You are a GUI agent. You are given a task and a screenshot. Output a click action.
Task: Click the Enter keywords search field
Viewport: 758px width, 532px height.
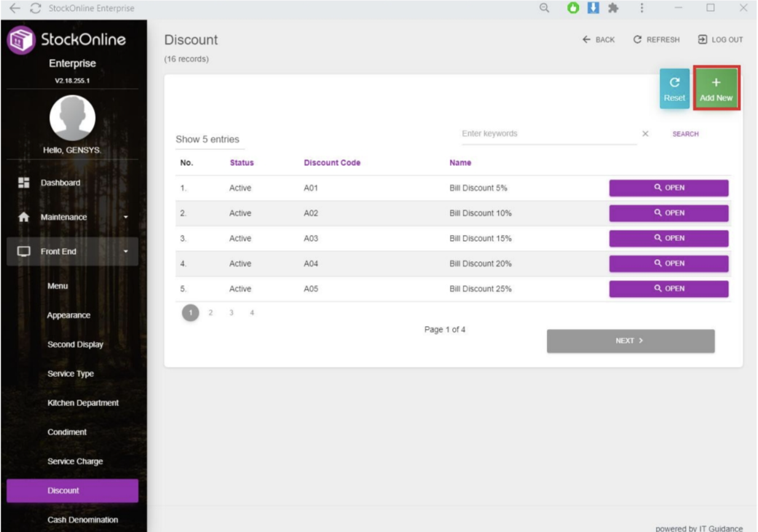[548, 134]
